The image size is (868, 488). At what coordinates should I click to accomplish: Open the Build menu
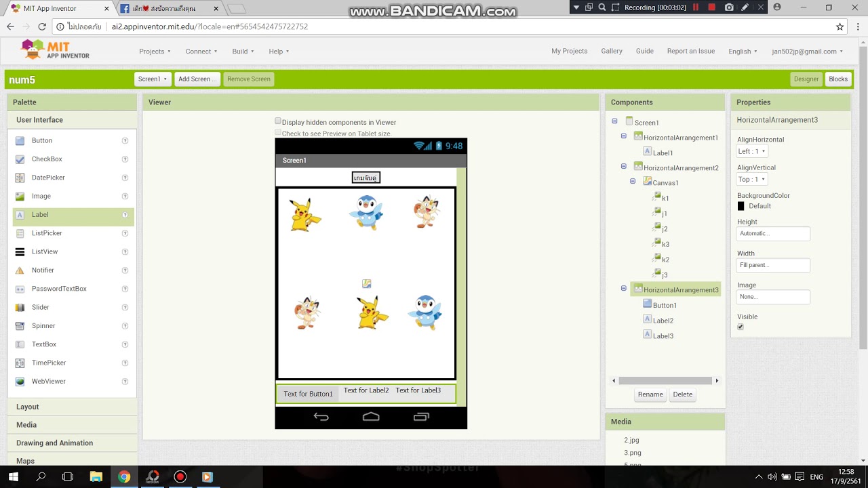(x=243, y=52)
